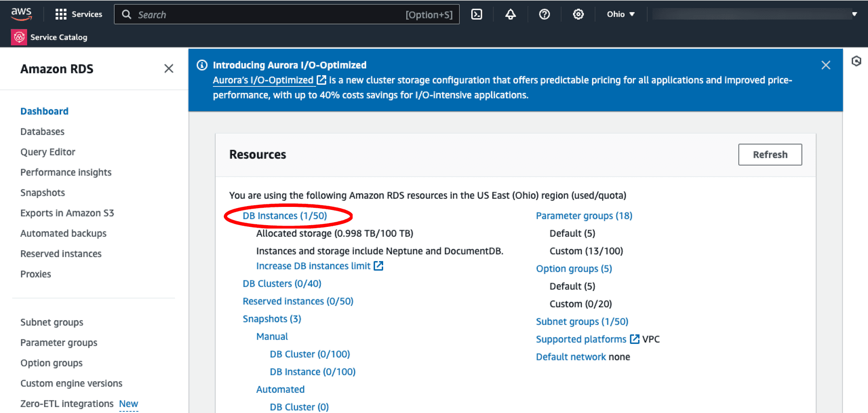Open Subnet groups in the sidebar
Image resolution: width=868 pixels, height=413 pixels.
pyautogui.click(x=52, y=322)
